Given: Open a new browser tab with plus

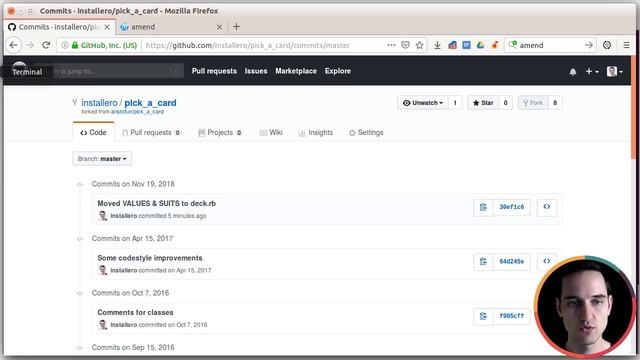Looking at the screenshot, I should [x=236, y=27].
